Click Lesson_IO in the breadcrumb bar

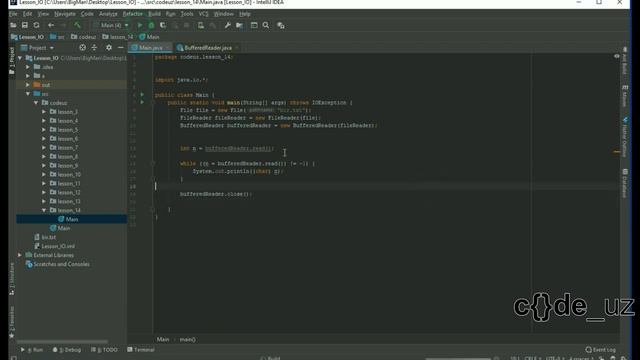(27, 37)
